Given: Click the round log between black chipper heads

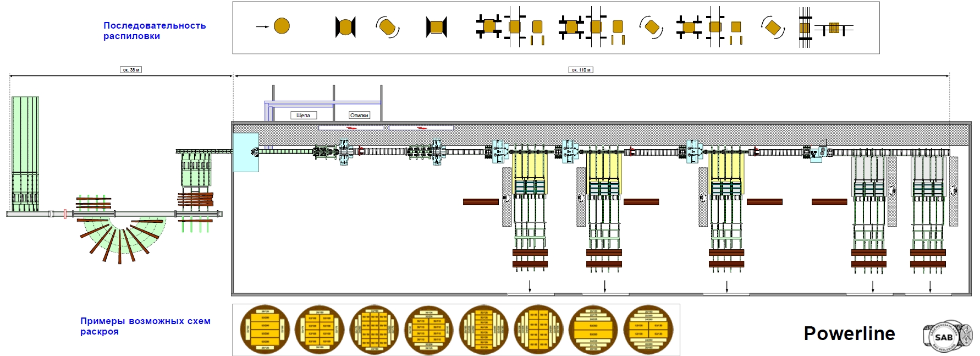Looking at the screenshot, I should tap(345, 27).
